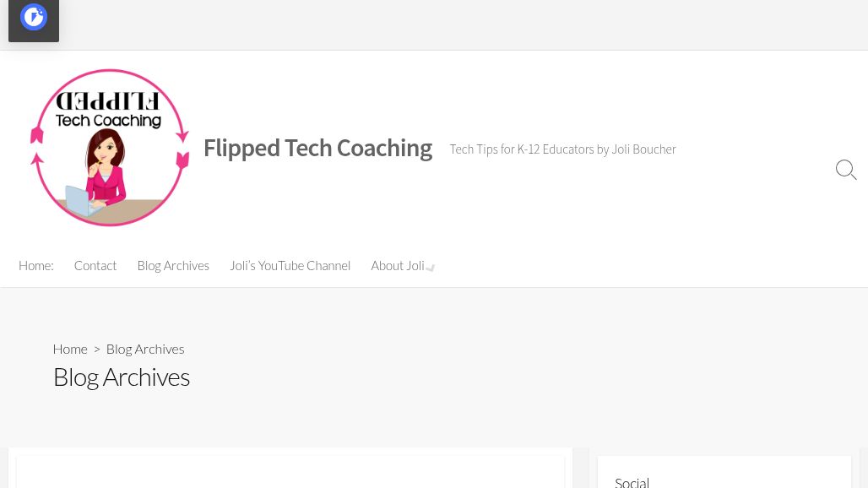Click the sidebar panel below Social

pos(724,473)
